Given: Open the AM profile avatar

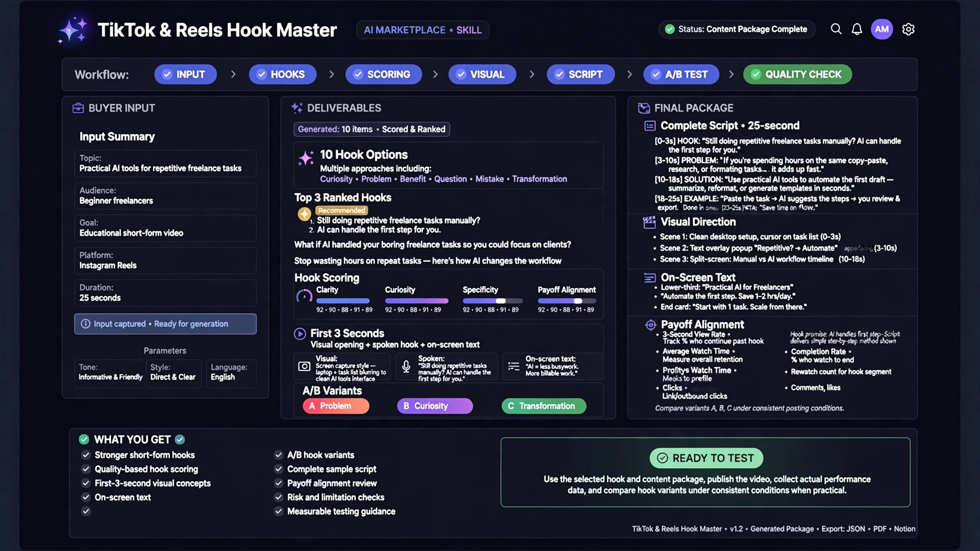Looking at the screenshot, I should [882, 29].
